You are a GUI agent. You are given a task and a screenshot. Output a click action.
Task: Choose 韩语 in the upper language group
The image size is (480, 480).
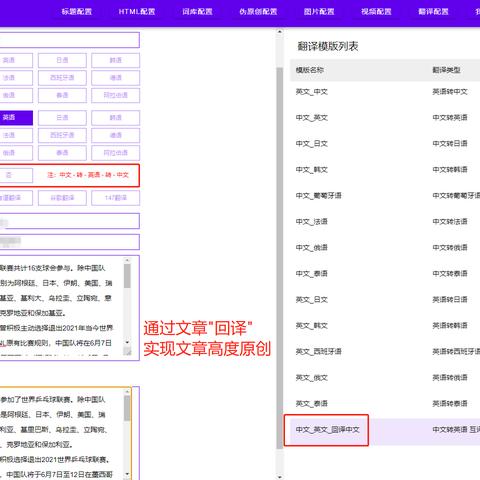tap(116, 60)
